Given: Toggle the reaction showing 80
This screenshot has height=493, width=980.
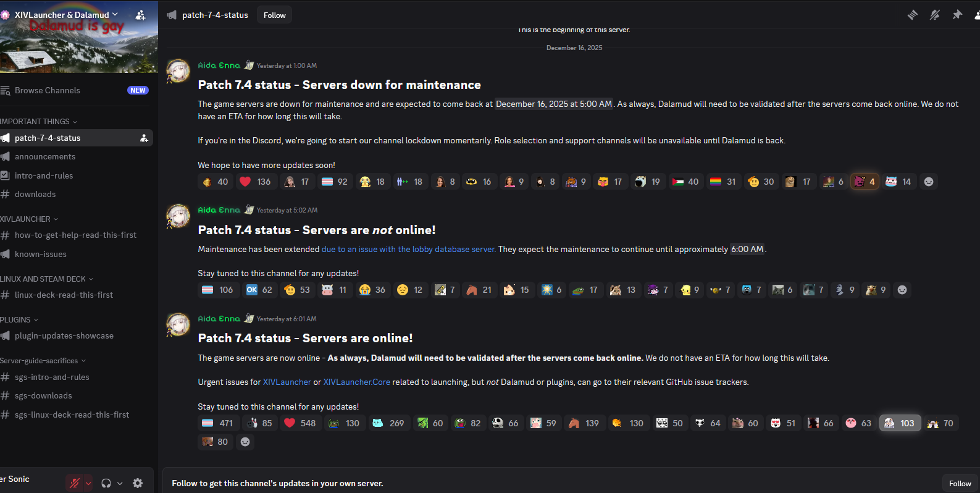Looking at the screenshot, I should (x=216, y=442).
